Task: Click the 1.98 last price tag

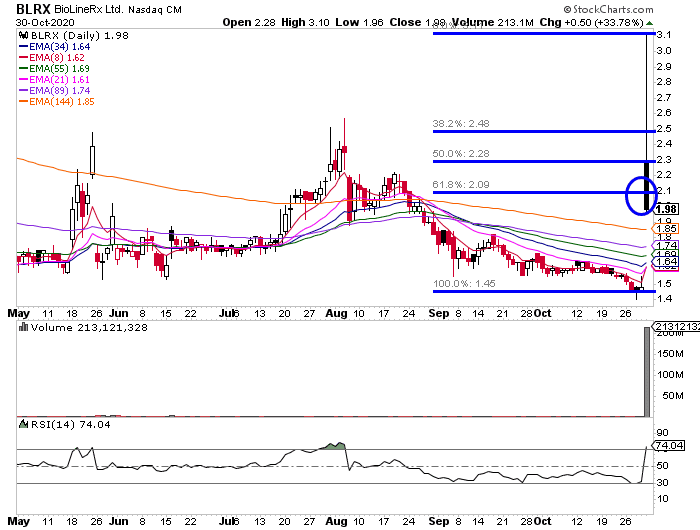Action: point(667,209)
